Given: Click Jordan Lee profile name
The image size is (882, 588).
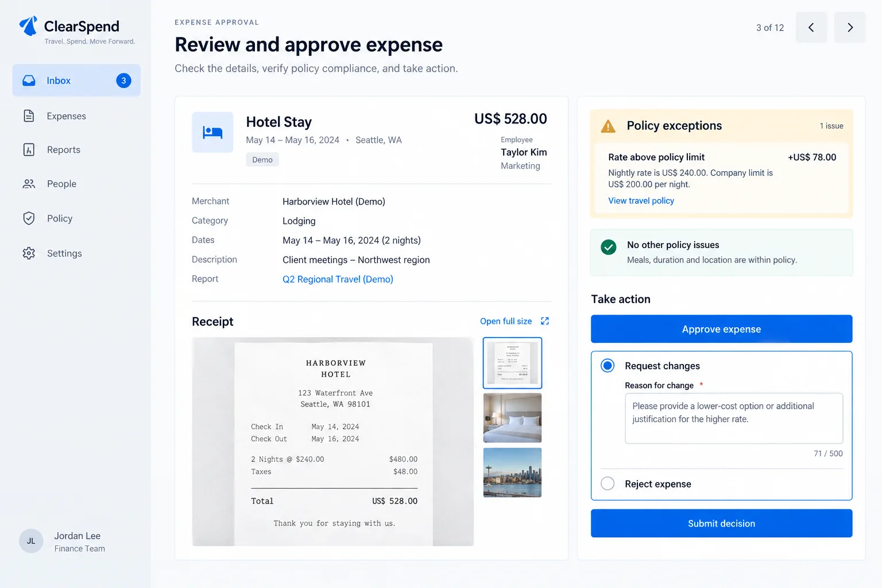Looking at the screenshot, I should 78,536.
